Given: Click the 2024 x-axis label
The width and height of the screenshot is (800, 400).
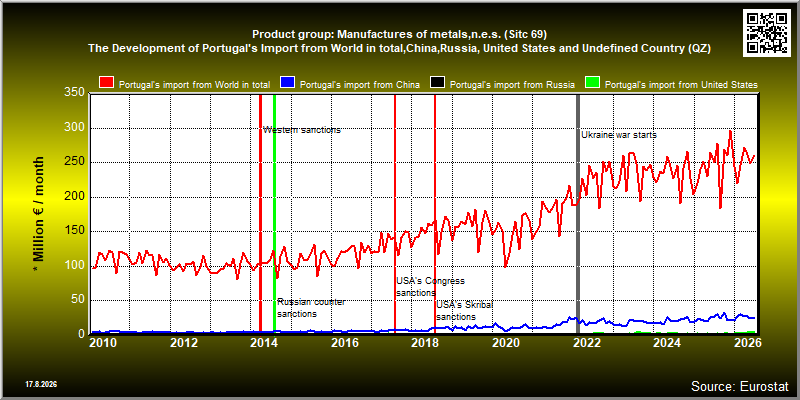Looking at the screenshot, I should 667,343.
